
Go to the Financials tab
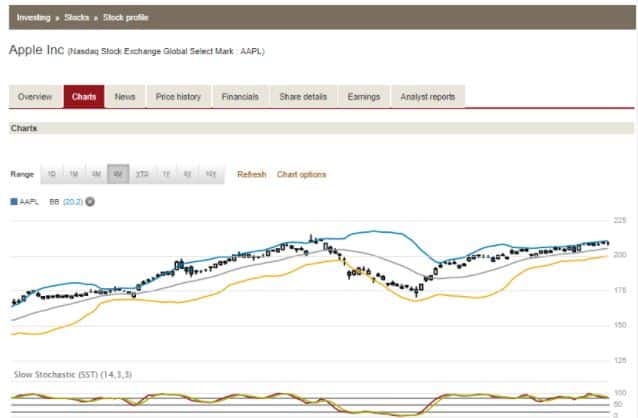pos(240,97)
